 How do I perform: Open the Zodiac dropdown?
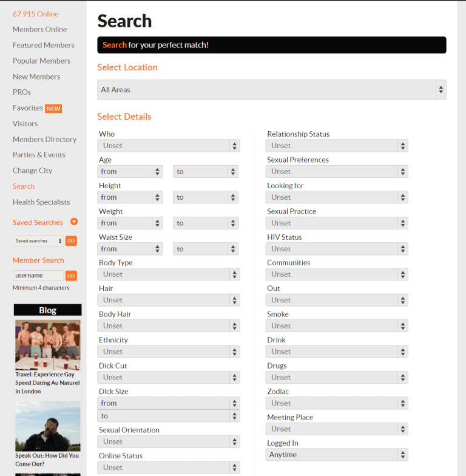337,403
